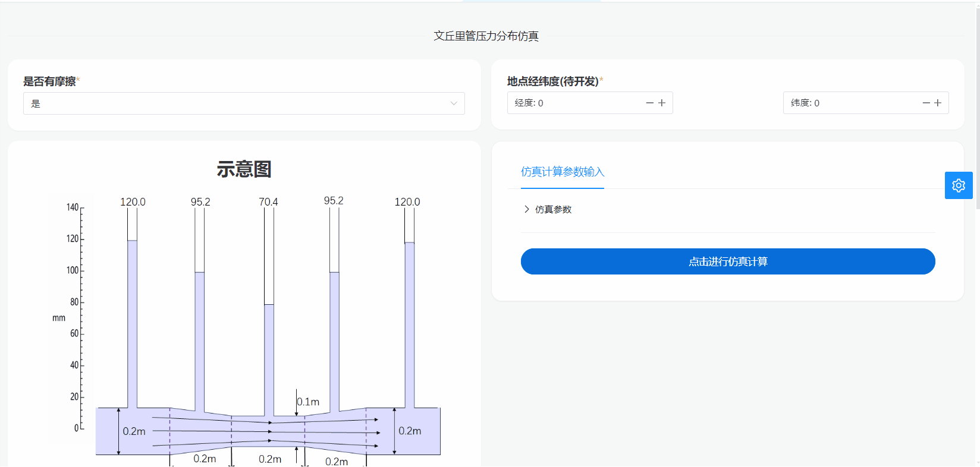Switch to the 仿真计算参数输入 tab

point(562,172)
